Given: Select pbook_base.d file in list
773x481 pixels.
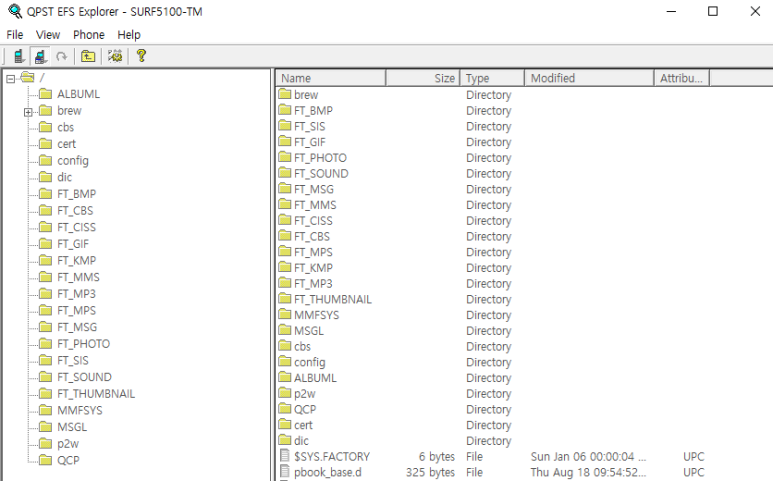Looking at the screenshot, I should (x=328, y=473).
